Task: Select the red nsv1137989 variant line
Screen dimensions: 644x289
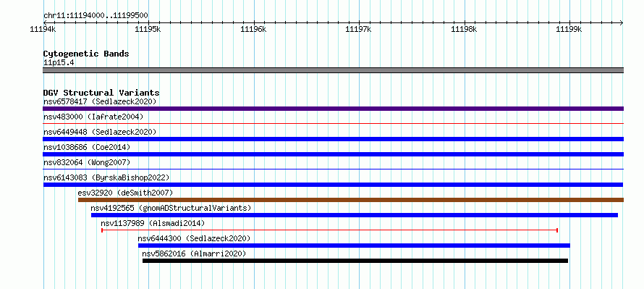Action: tap(329, 230)
